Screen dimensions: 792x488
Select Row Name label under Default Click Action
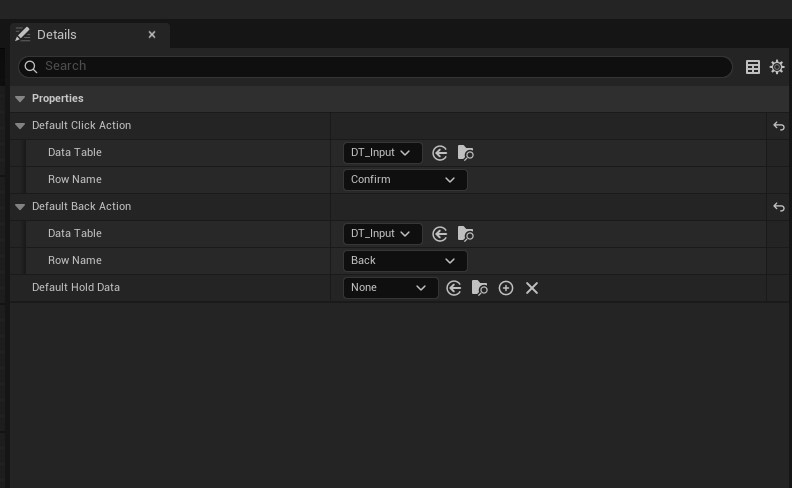tap(75, 179)
